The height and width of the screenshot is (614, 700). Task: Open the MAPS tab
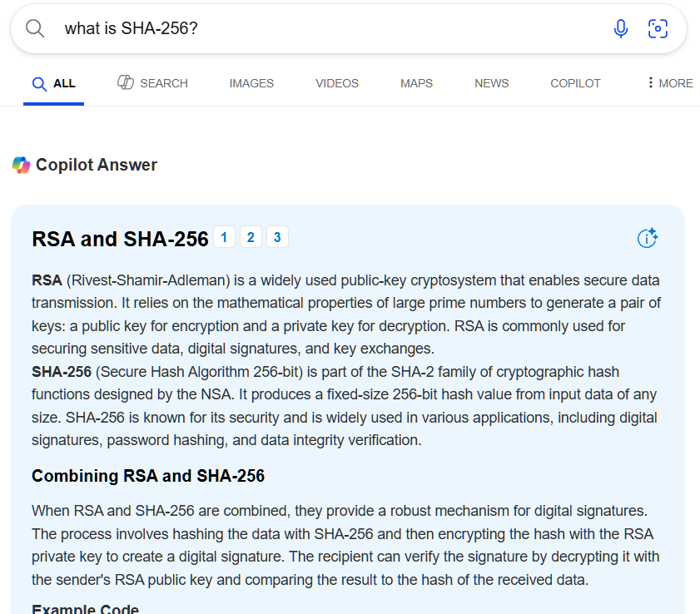pos(416,83)
